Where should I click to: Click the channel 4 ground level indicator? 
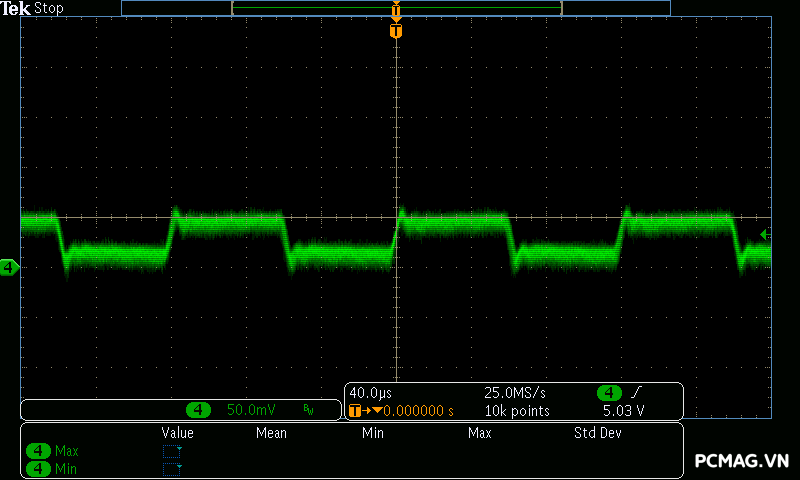pyautogui.click(x=9, y=267)
